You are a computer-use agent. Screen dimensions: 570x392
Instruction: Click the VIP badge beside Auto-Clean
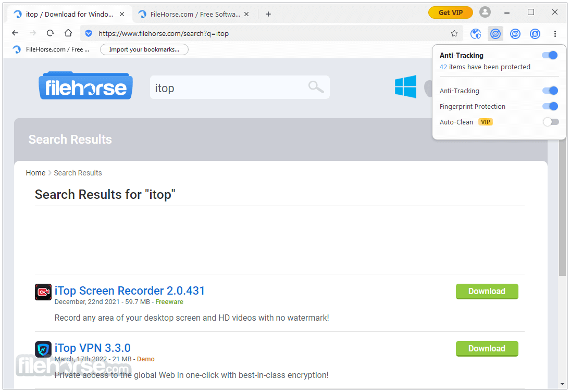[485, 122]
